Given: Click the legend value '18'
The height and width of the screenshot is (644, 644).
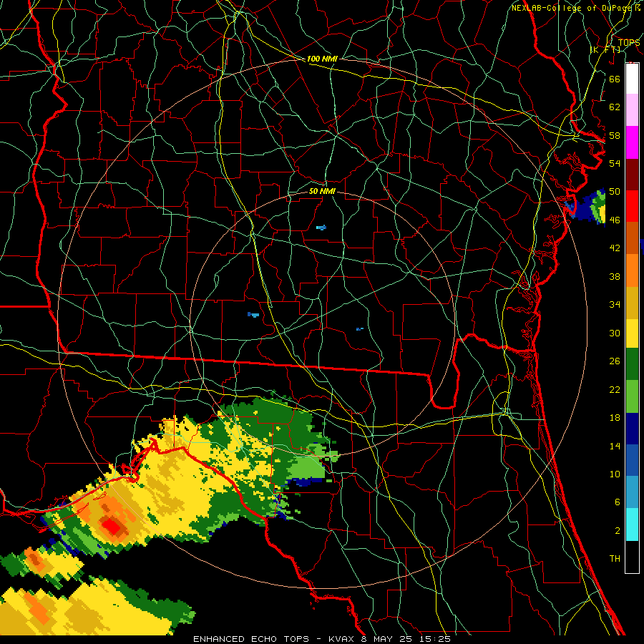Looking at the screenshot, I should [615, 418].
